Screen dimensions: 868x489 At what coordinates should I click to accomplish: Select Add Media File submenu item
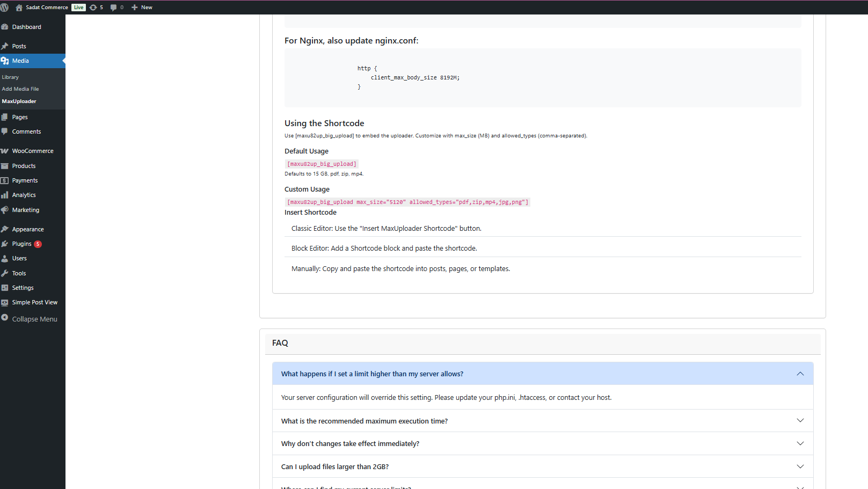(20, 89)
